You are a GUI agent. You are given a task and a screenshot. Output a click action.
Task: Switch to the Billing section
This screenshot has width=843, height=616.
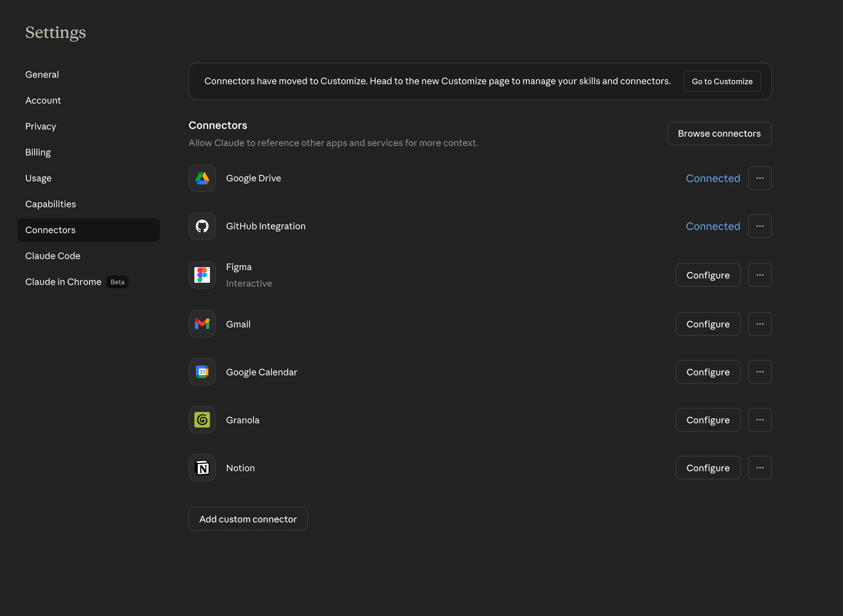click(x=89, y=152)
